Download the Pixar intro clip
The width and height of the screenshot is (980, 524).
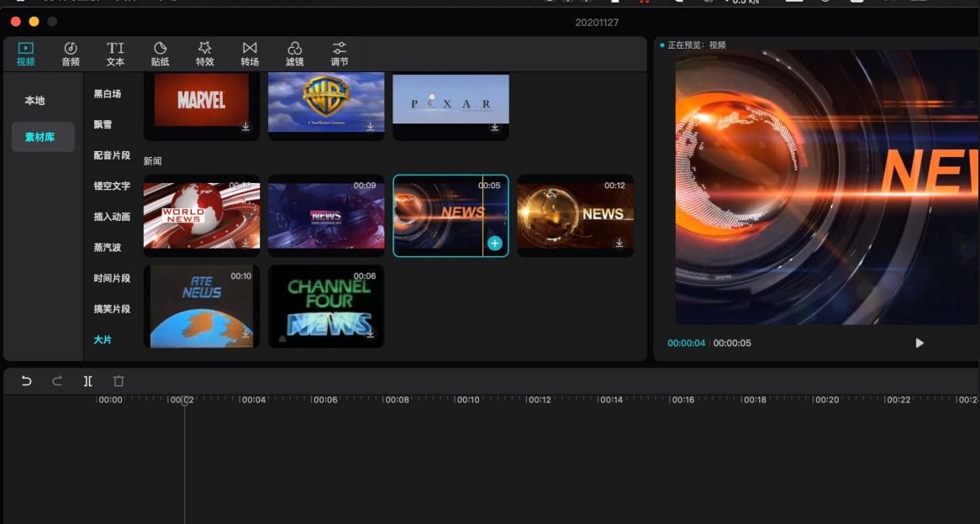(494, 128)
